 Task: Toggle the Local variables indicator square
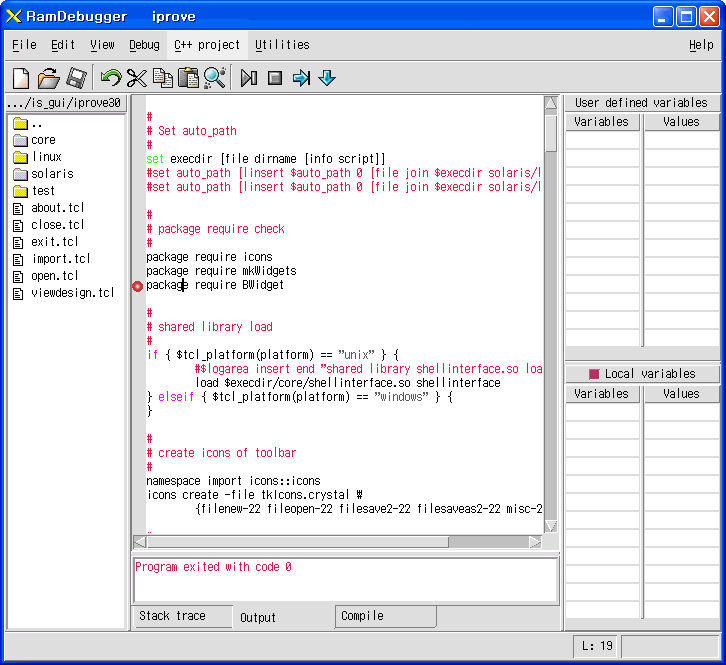coord(594,374)
